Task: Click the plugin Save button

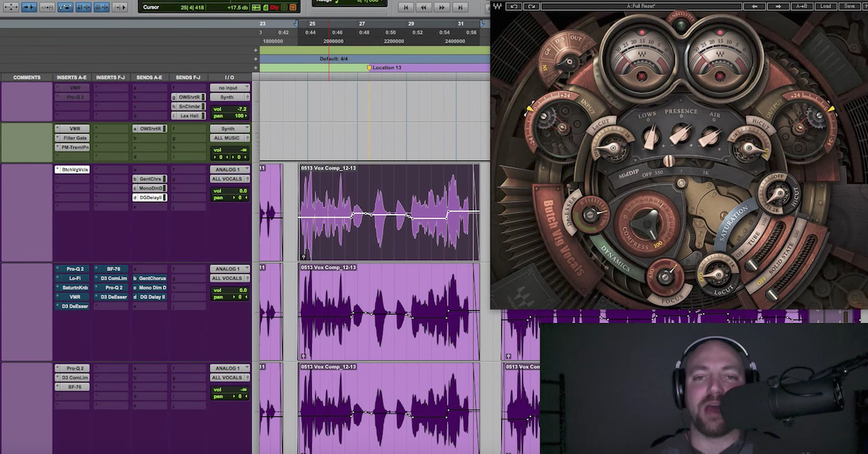Action: pyautogui.click(x=849, y=7)
